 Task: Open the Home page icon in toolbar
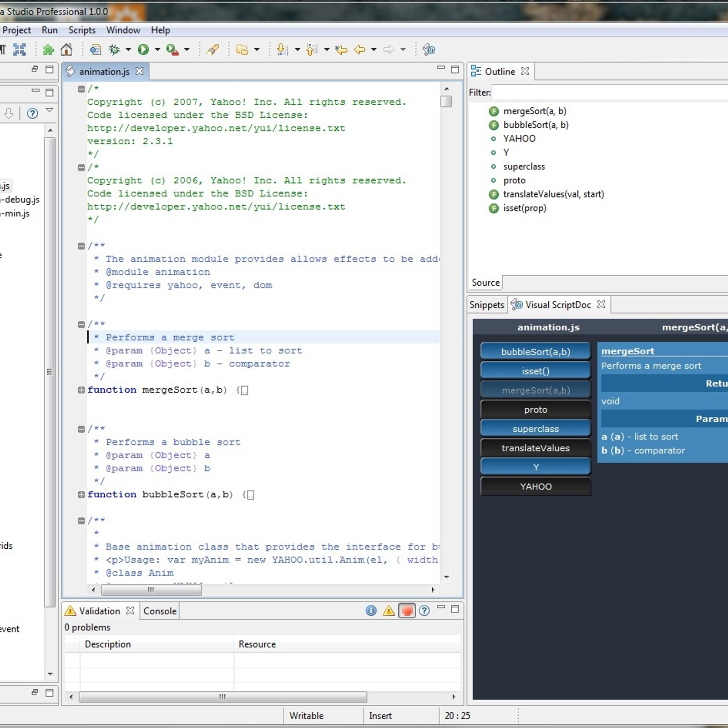[66, 49]
